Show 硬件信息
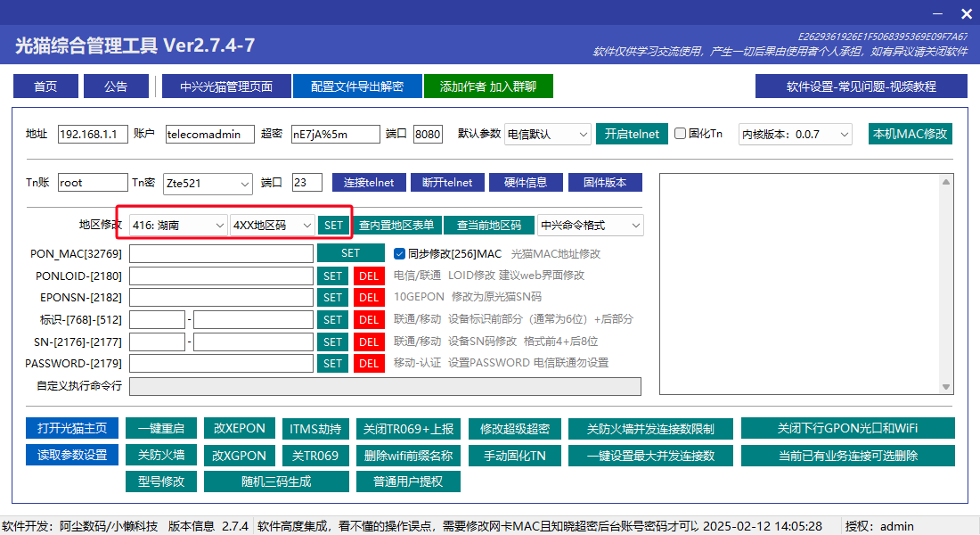The height and width of the screenshot is (535, 980). pyautogui.click(x=526, y=183)
